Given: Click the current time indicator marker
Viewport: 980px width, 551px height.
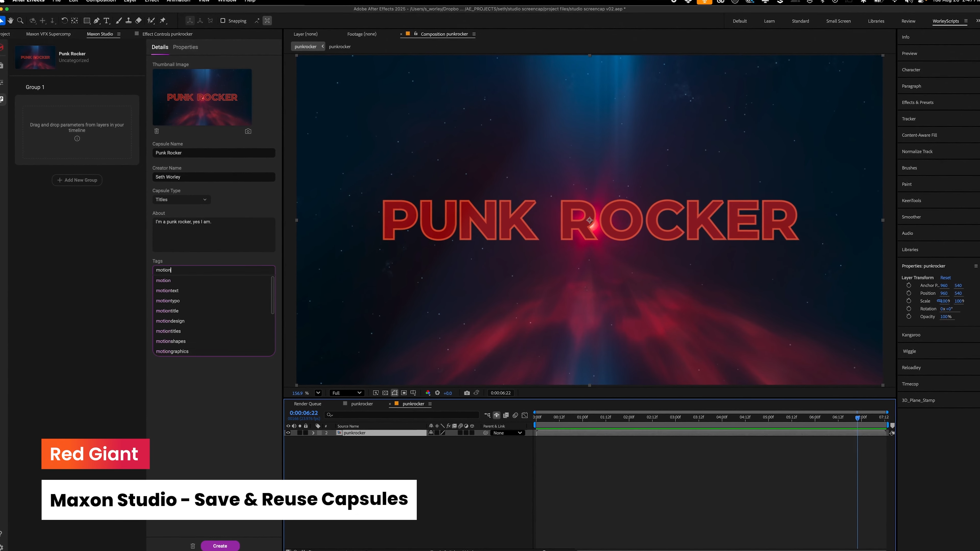Looking at the screenshot, I should [857, 418].
